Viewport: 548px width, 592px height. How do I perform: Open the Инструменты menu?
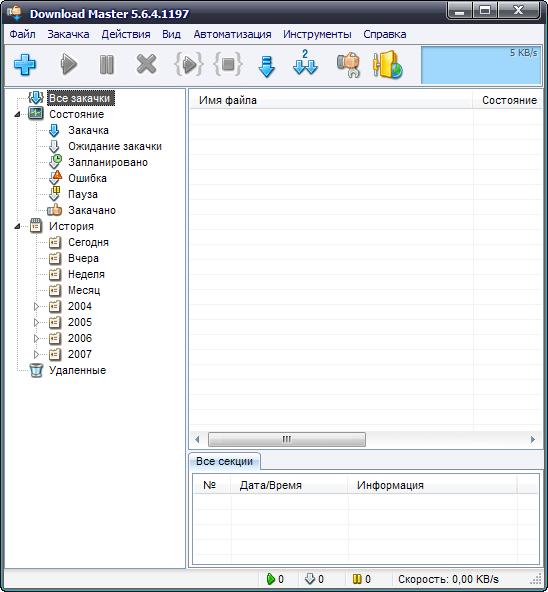coord(317,34)
